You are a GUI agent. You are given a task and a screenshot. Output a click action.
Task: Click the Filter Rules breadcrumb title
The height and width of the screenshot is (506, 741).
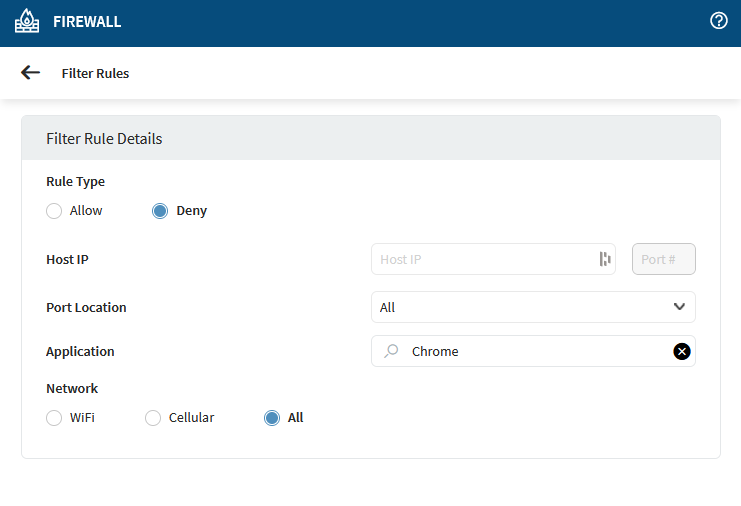pyautogui.click(x=95, y=73)
